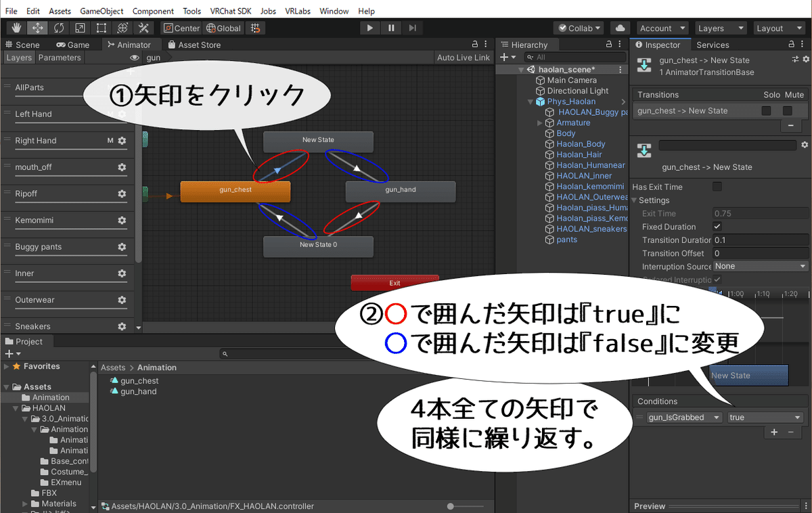Click the Pause button
Image resolution: width=812 pixels, height=513 pixels.
pyautogui.click(x=391, y=28)
